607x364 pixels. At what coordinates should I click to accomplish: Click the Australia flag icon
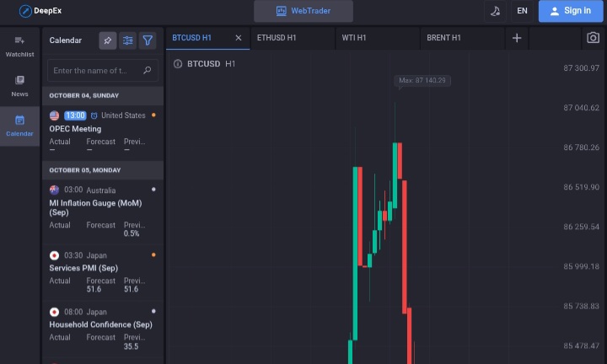coord(54,190)
